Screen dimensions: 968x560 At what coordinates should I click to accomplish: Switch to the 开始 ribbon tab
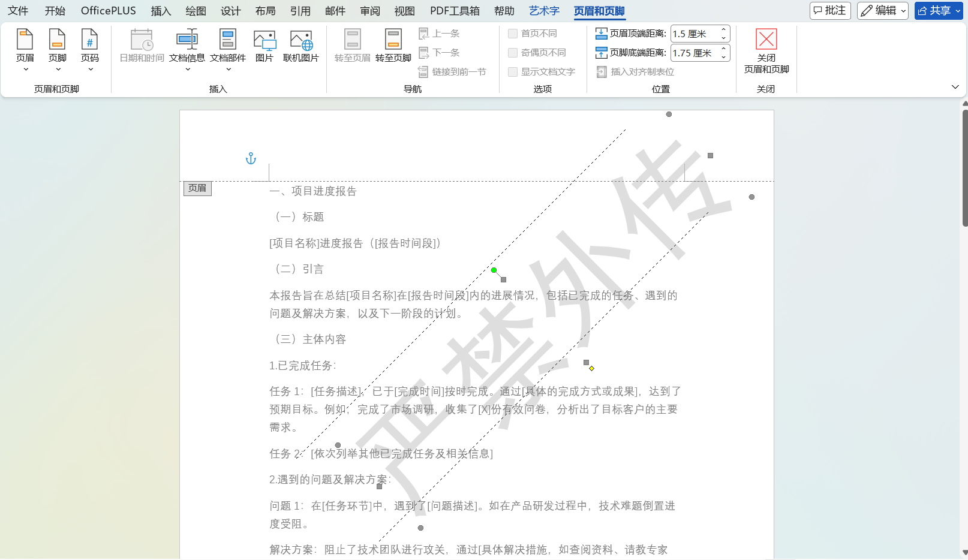tap(55, 10)
